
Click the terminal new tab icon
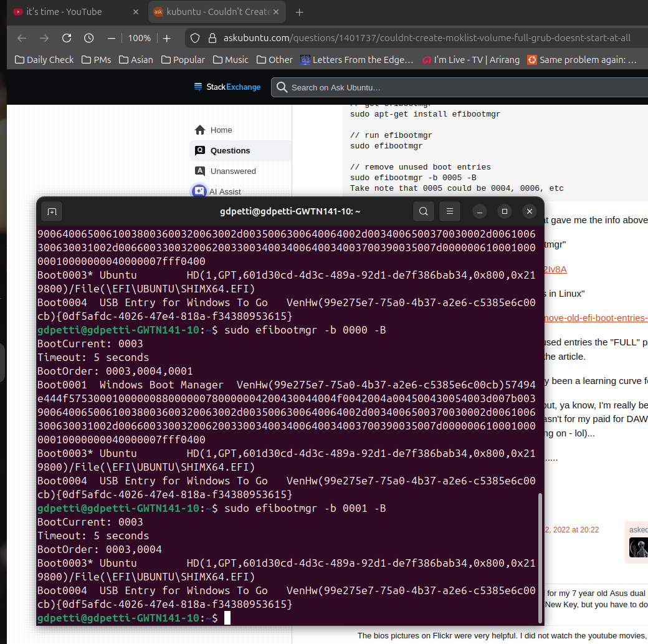click(x=52, y=212)
